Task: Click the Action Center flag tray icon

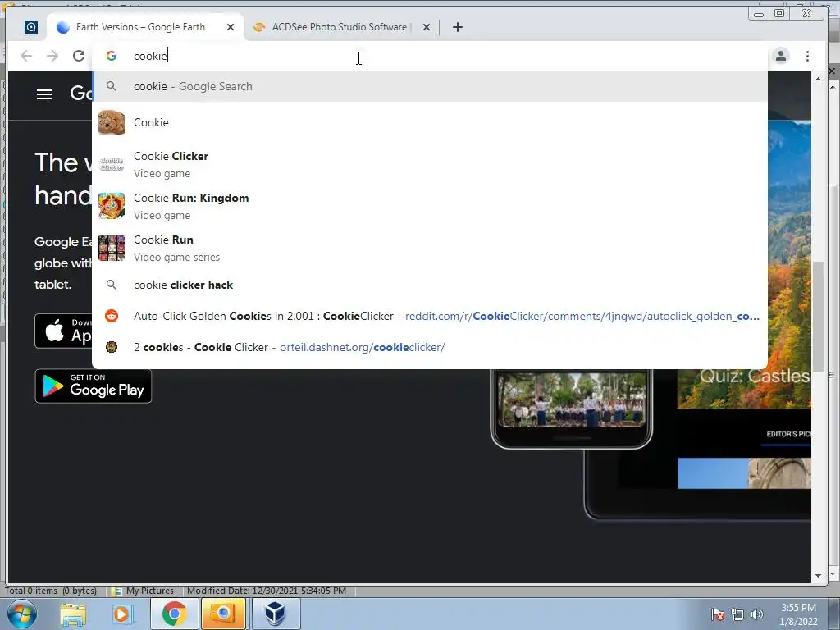Action: 718,614
